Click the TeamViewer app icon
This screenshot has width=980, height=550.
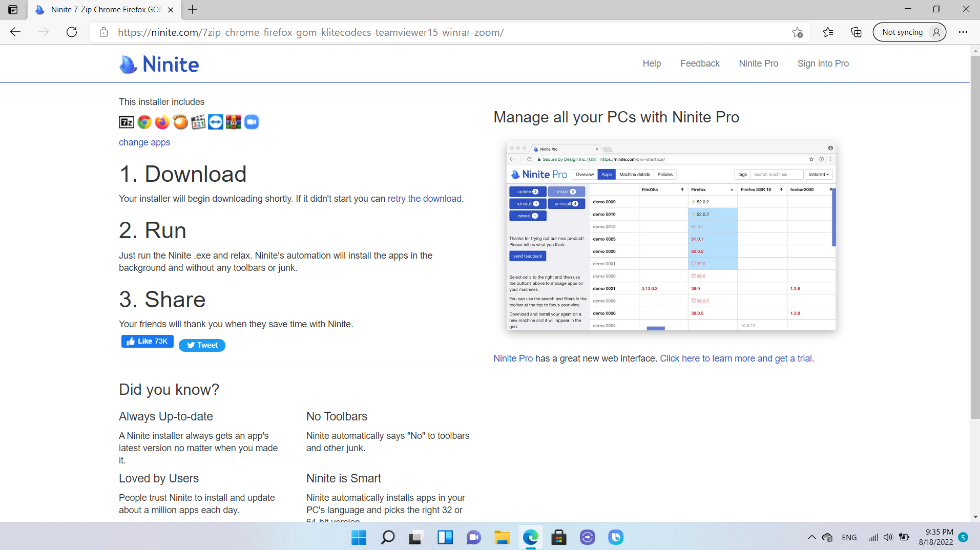(216, 122)
